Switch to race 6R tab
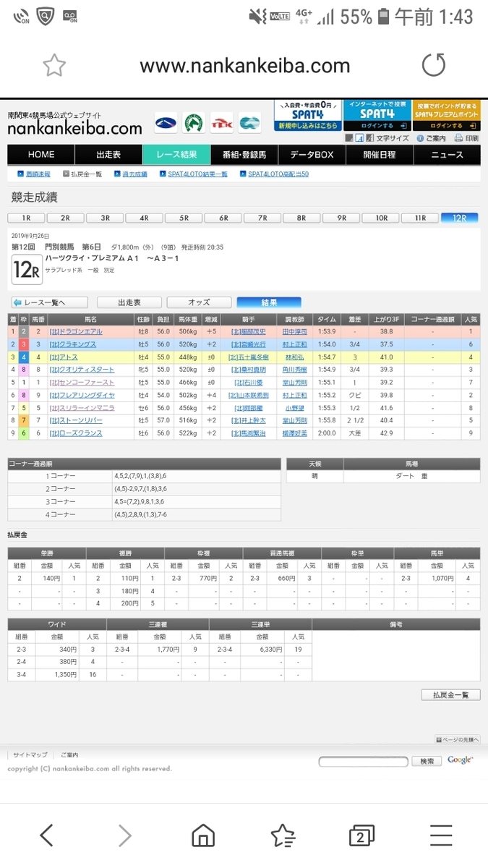 [x=223, y=218]
